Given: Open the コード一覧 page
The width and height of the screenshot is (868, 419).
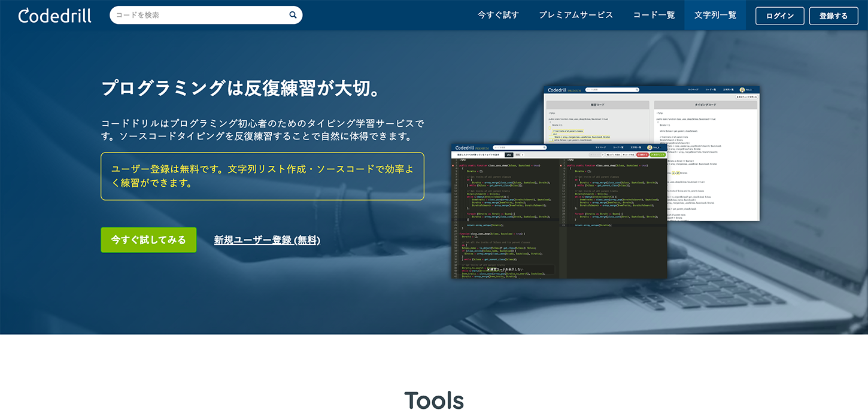Looking at the screenshot, I should 654,15.
